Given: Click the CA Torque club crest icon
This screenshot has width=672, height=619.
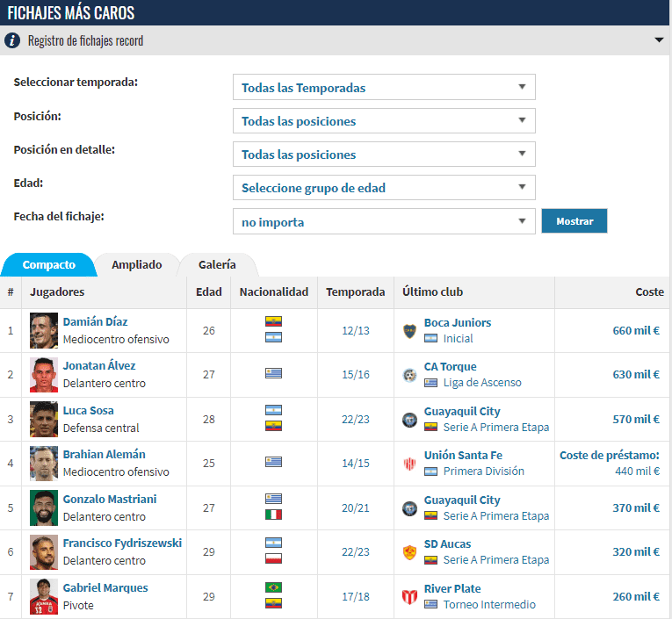Looking at the screenshot, I should click(409, 375).
